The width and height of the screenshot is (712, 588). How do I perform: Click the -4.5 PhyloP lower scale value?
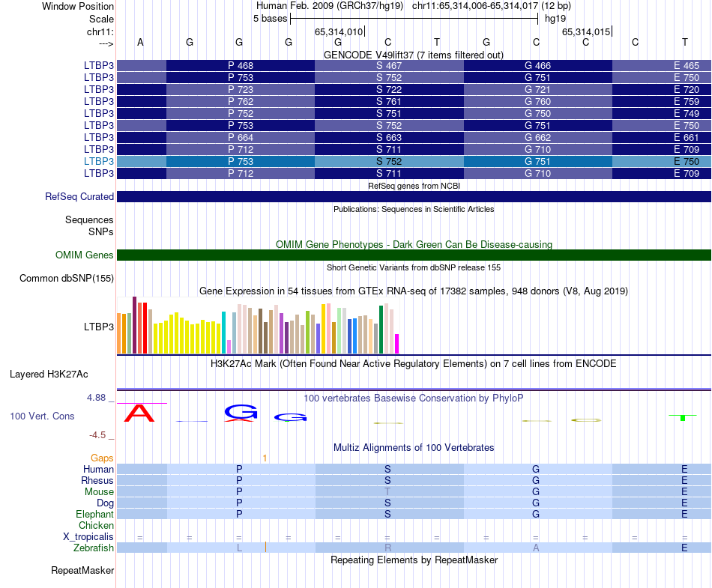click(97, 435)
